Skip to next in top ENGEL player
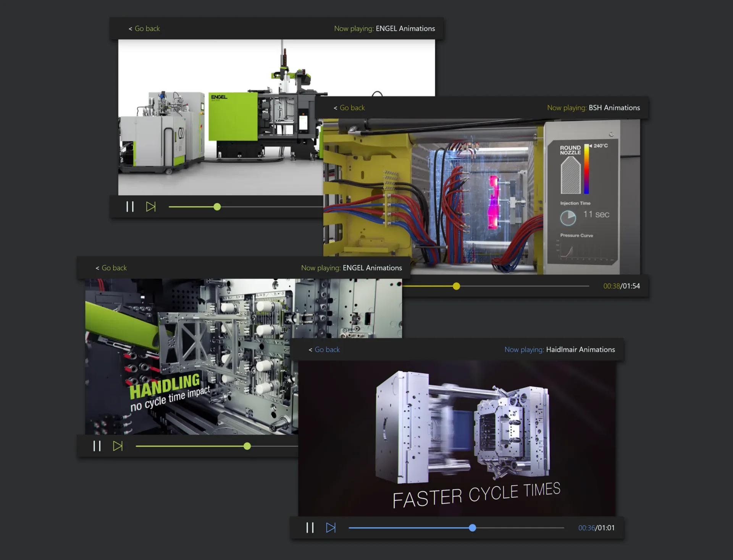This screenshot has width=733, height=560. point(151,207)
